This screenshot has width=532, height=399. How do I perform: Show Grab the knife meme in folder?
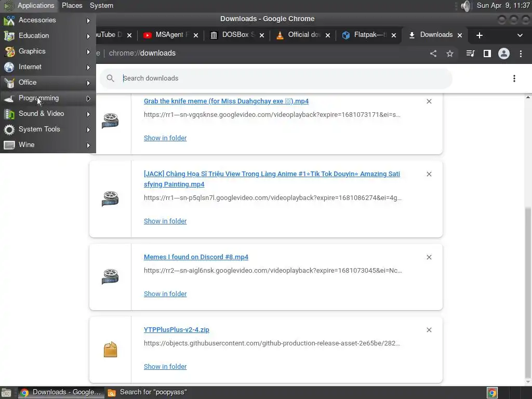(165, 138)
